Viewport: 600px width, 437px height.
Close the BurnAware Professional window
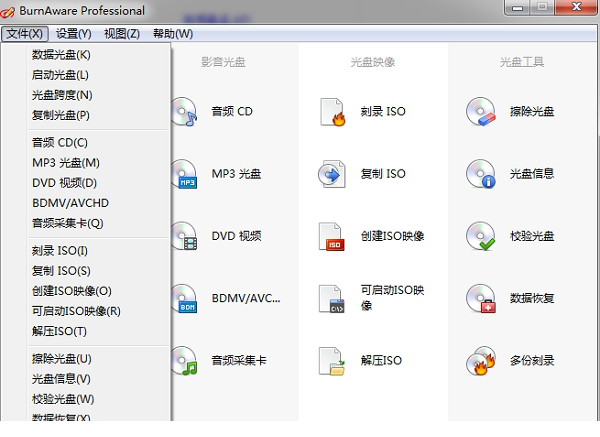[x=576, y=7]
